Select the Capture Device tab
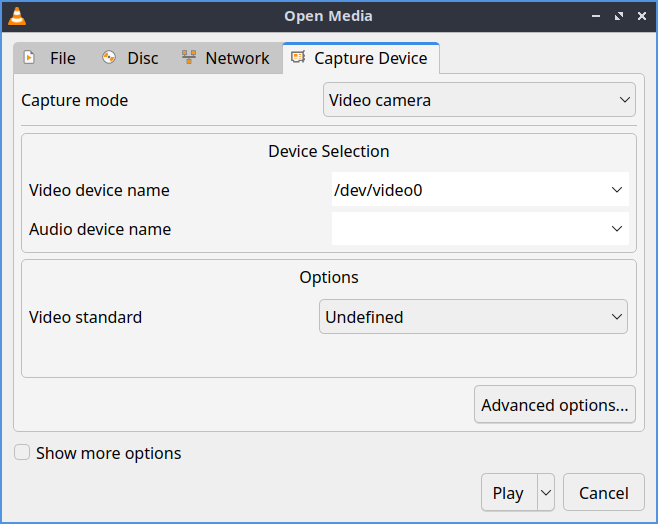The height and width of the screenshot is (524, 658). (x=360, y=58)
